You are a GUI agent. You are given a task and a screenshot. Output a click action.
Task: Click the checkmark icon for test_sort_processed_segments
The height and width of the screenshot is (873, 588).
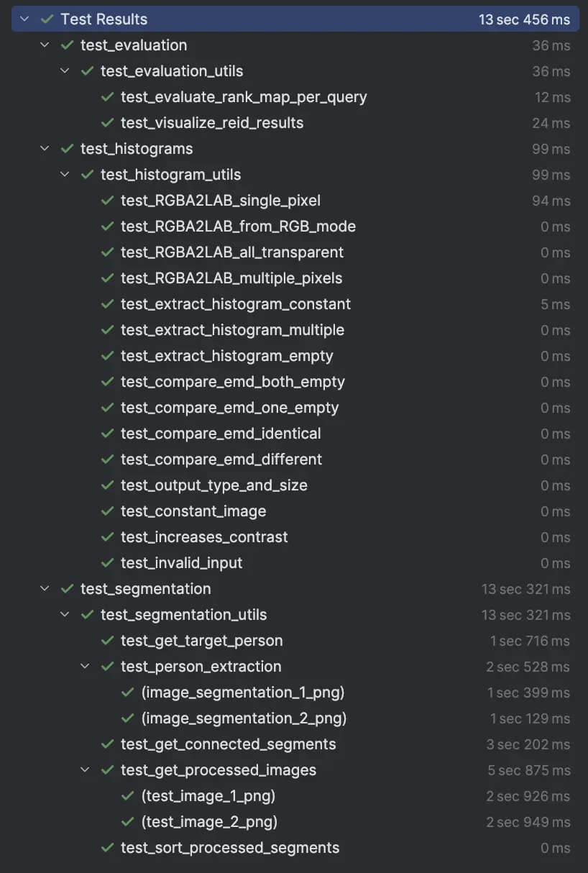tap(108, 848)
